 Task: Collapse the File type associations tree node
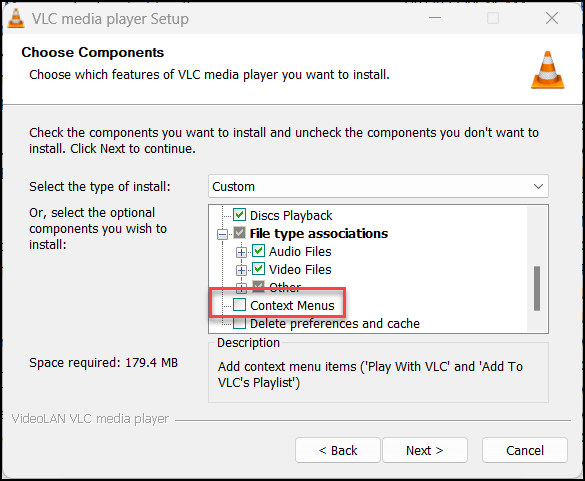(222, 234)
